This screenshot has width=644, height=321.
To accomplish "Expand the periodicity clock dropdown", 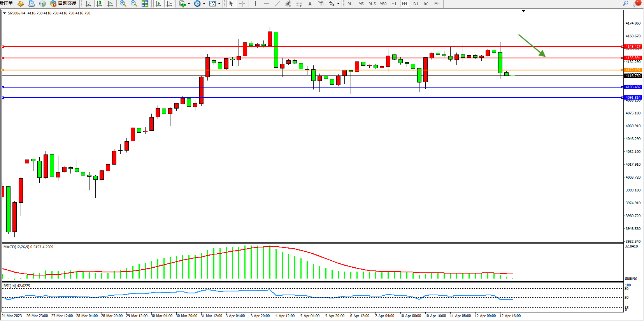I will (x=204, y=4).
